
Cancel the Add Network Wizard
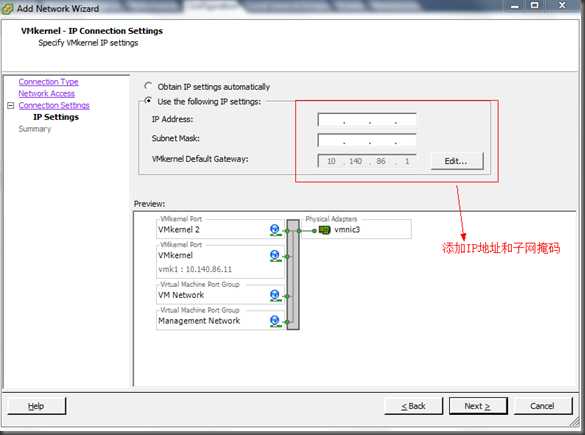click(x=542, y=406)
